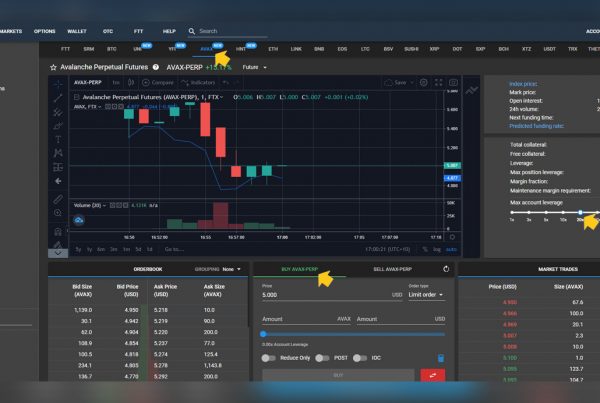Favorite Avalanche Perpetual Futures with the star icon
This screenshot has width=600, height=403.
53,67
